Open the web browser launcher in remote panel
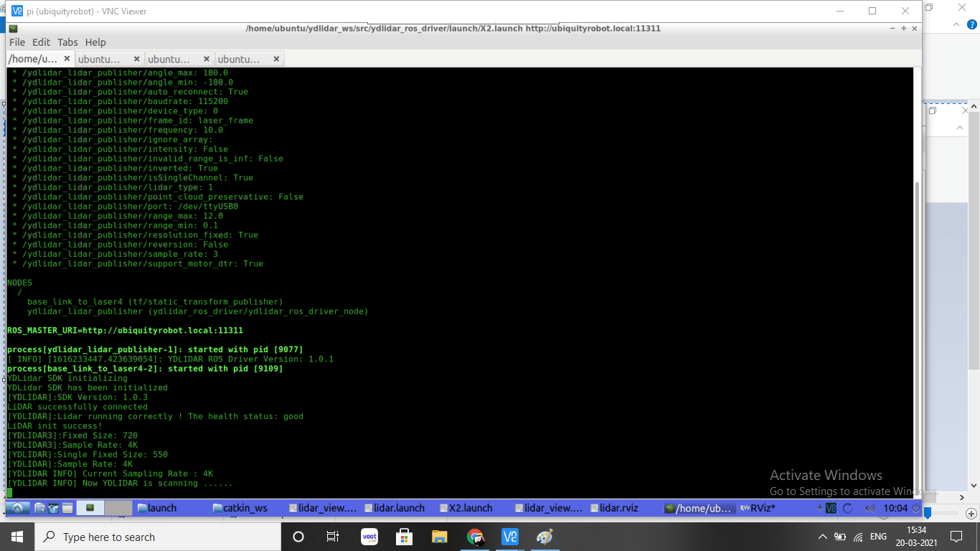The image size is (980, 551). pyautogui.click(x=53, y=508)
